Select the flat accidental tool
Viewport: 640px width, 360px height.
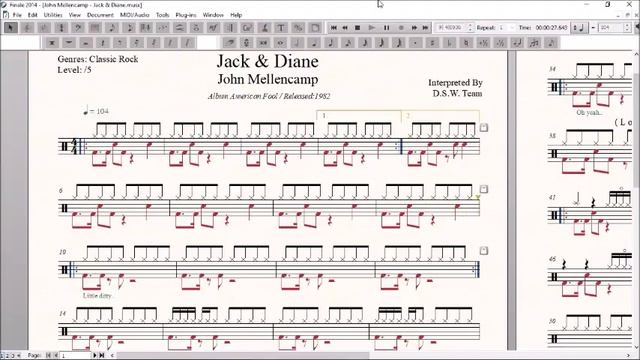pos(449,42)
